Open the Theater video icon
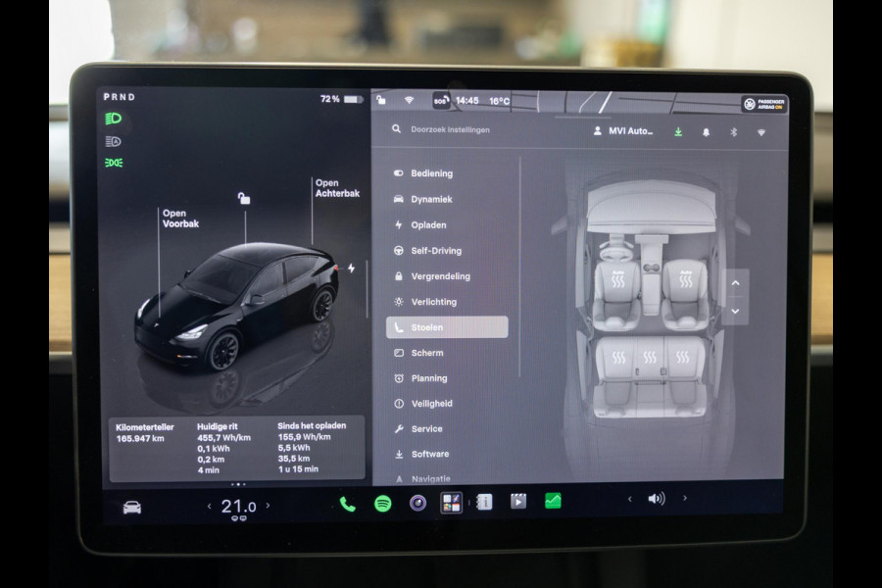Screen dimensions: 882x588 pos(518,501)
